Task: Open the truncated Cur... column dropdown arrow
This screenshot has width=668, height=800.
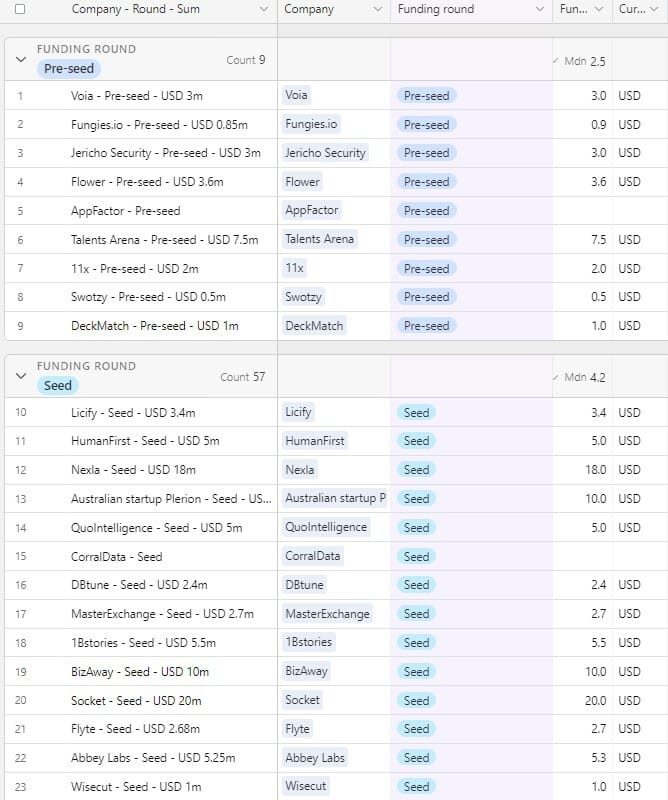Action: [654, 9]
